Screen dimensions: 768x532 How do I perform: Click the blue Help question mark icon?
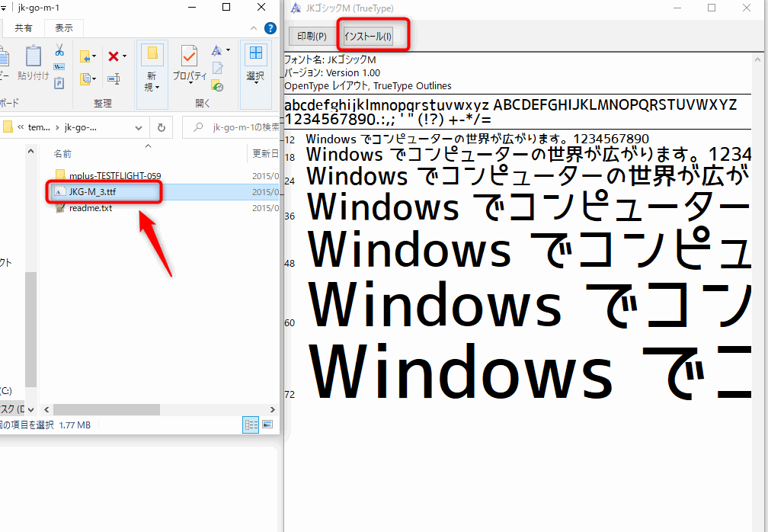tap(270, 28)
